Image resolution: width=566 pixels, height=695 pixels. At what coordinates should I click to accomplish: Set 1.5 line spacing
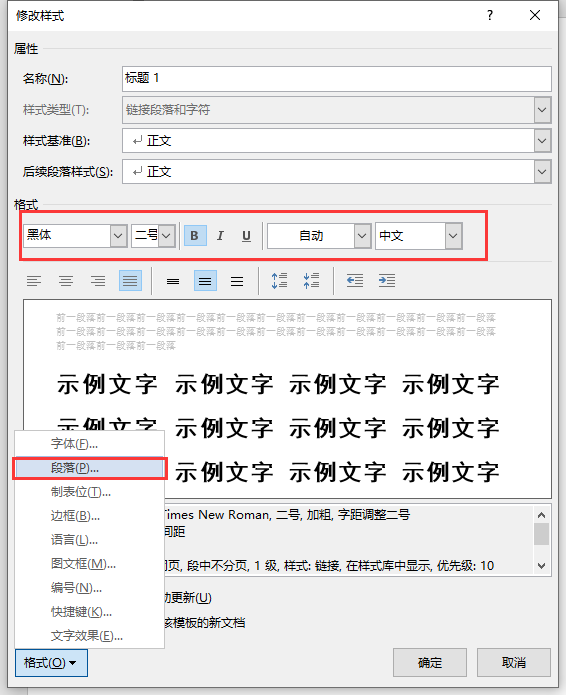tap(205, 281)
